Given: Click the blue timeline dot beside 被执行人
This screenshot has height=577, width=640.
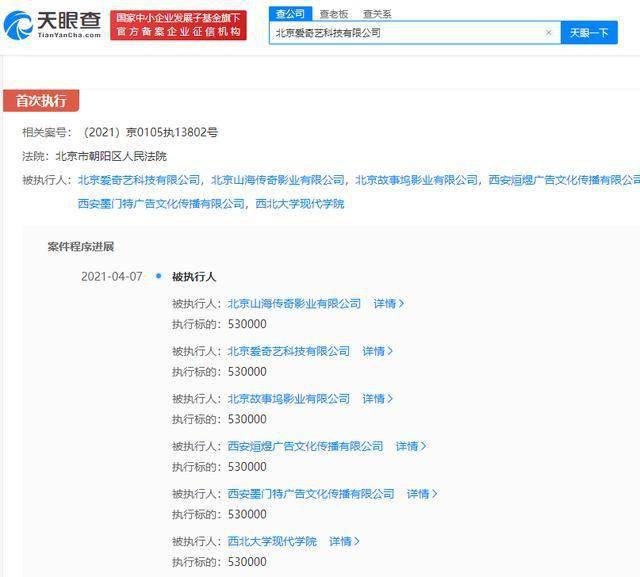Looking at the screenshot, I should [159, 276].
